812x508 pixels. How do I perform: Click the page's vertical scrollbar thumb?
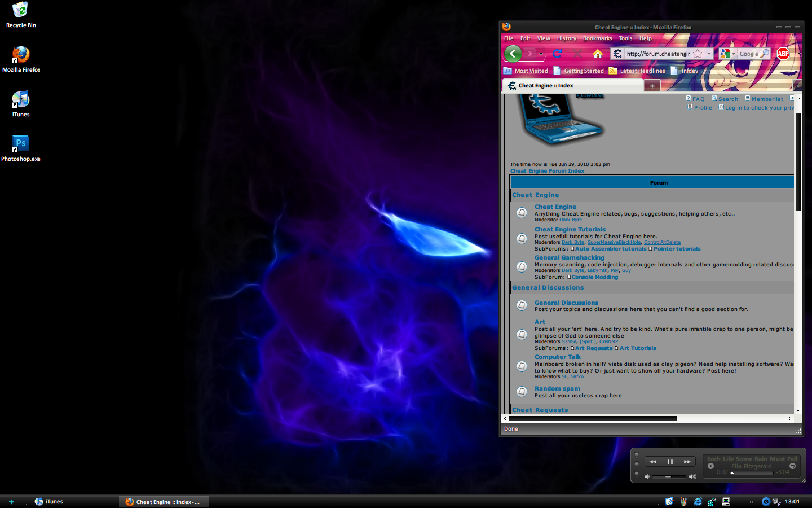[798, 162]
